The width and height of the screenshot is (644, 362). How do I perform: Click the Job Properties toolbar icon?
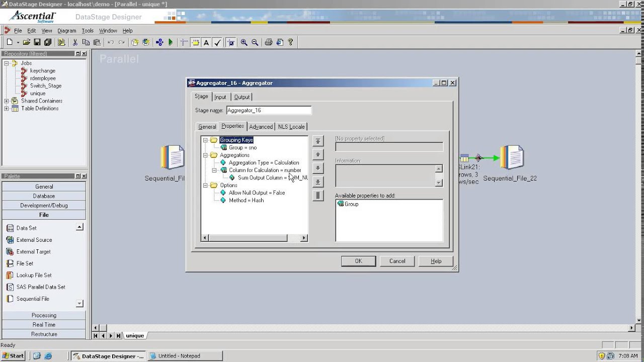pos(61,43)
